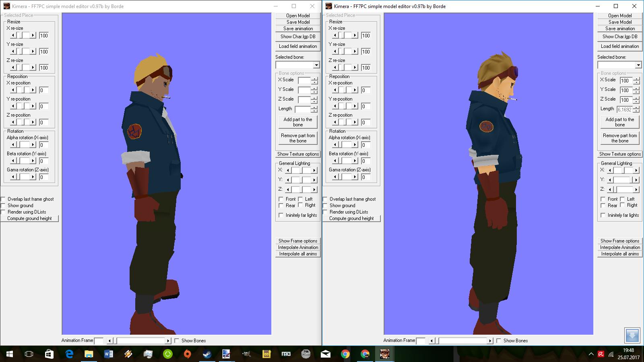Click the Y re-size slider in left window
The image size is (644, 362).
[23, 51]
